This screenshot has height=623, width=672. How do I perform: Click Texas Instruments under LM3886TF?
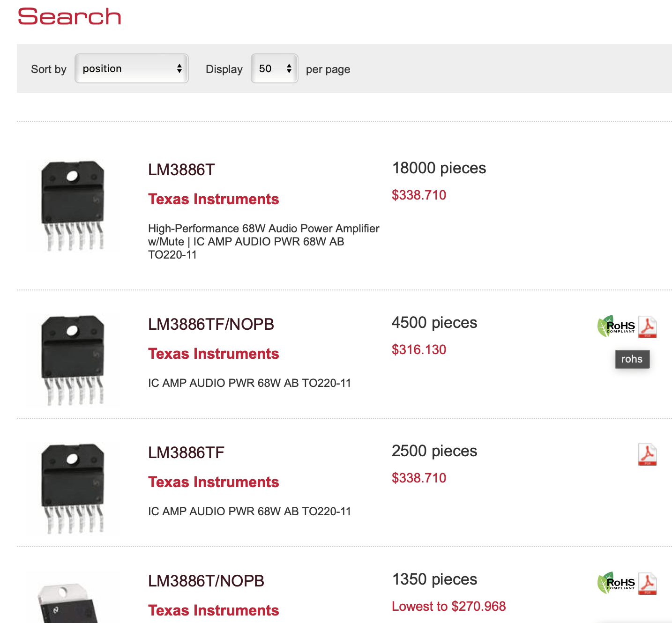[x=214, y=482]
